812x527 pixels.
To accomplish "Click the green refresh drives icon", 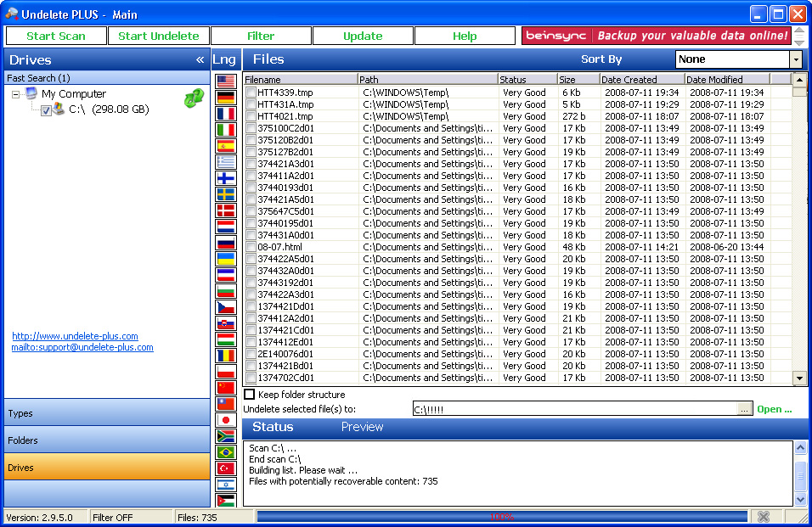I will point(195,98).
